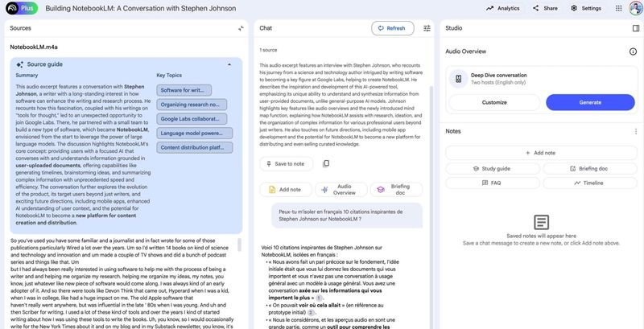This screenshot has height=329, width=644.
Task: Save the summary to note
Action: (287, 163)
